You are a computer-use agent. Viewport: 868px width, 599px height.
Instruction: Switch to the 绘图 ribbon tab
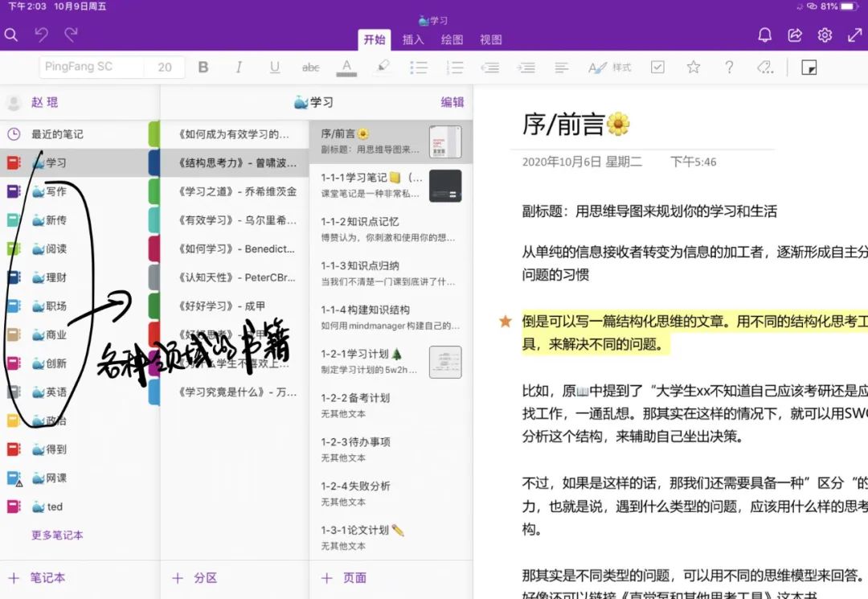[452, 39]
